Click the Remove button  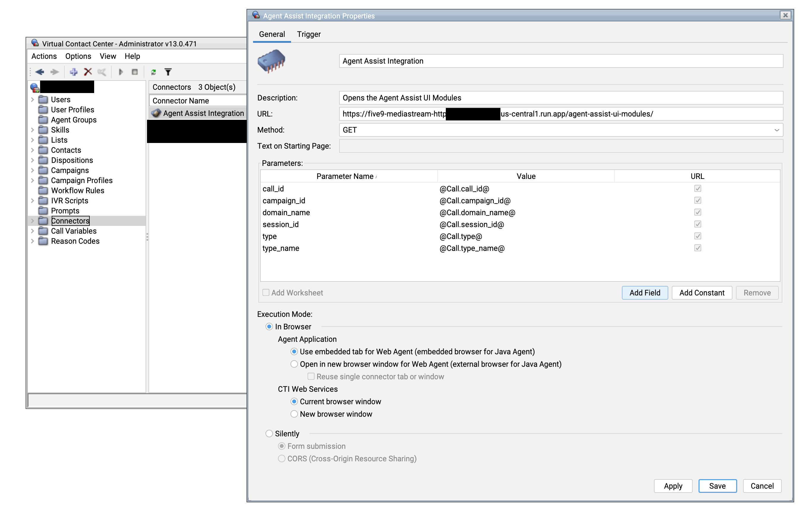click(757, 293)
